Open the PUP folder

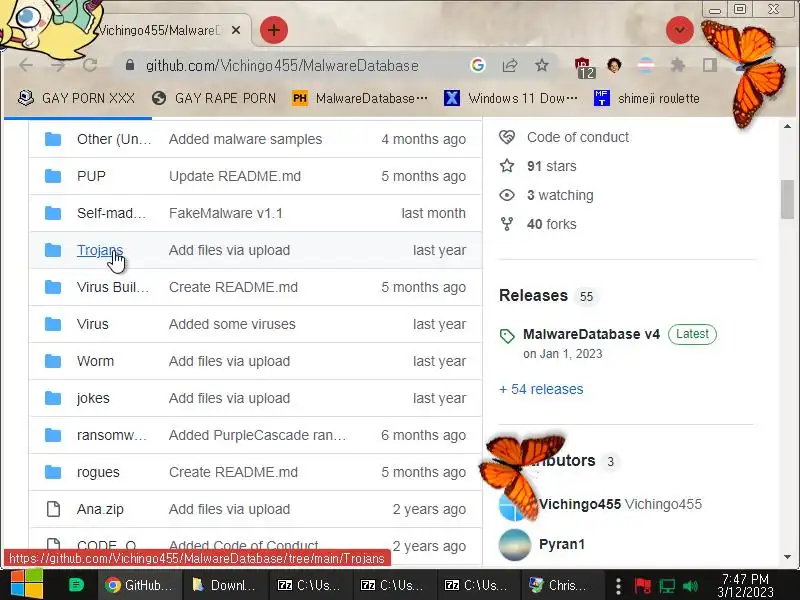[91, 176]
